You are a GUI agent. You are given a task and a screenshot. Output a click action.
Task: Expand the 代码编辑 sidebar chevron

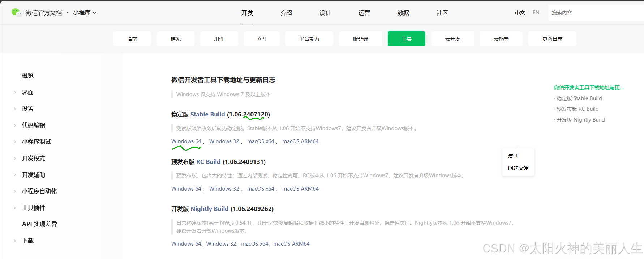point(15,125)
